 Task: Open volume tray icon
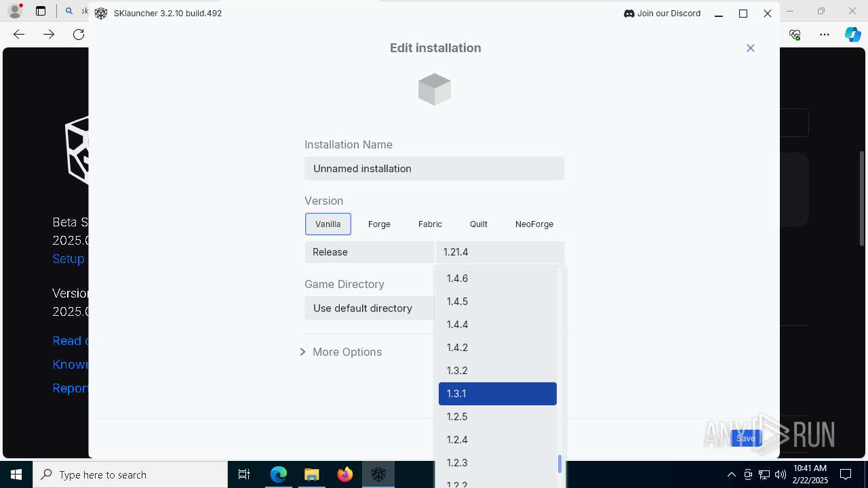point(781,475)
